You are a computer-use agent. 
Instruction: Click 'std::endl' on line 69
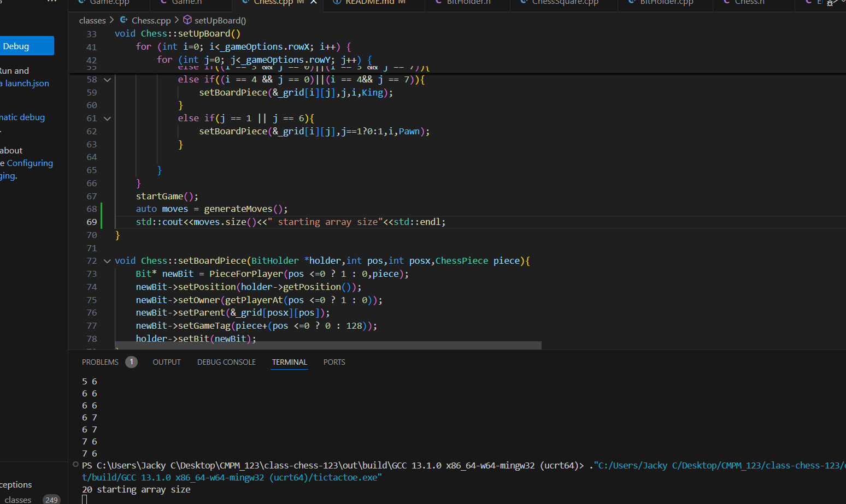coord(417,222)
